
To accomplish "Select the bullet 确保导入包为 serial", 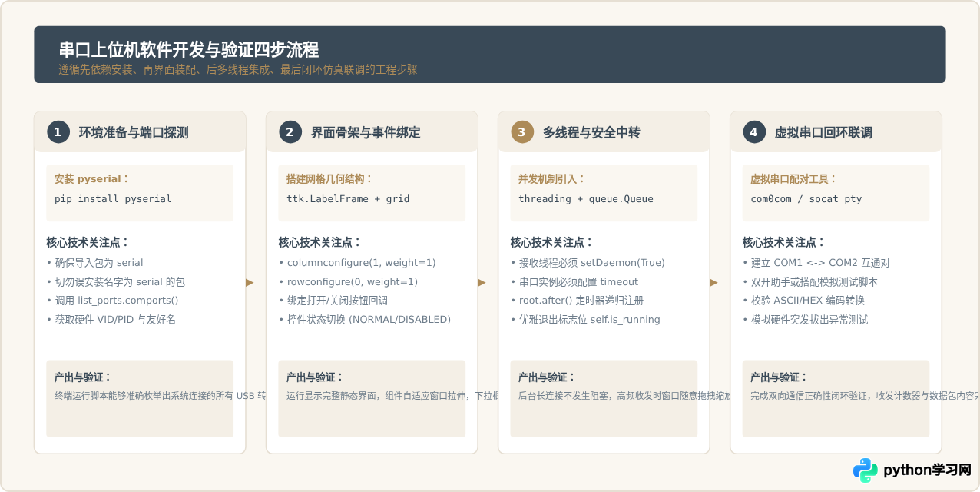I will coord(94,263).
